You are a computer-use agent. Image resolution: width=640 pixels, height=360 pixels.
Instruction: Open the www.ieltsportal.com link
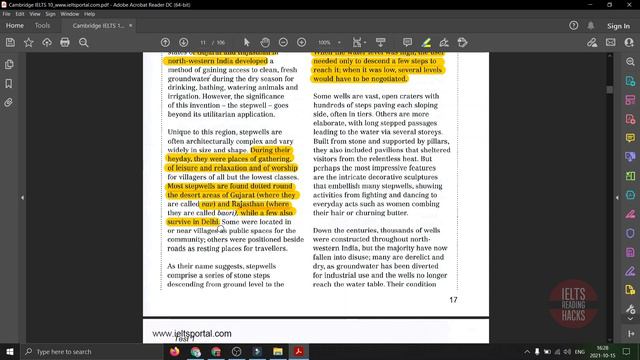pos(192,333)
